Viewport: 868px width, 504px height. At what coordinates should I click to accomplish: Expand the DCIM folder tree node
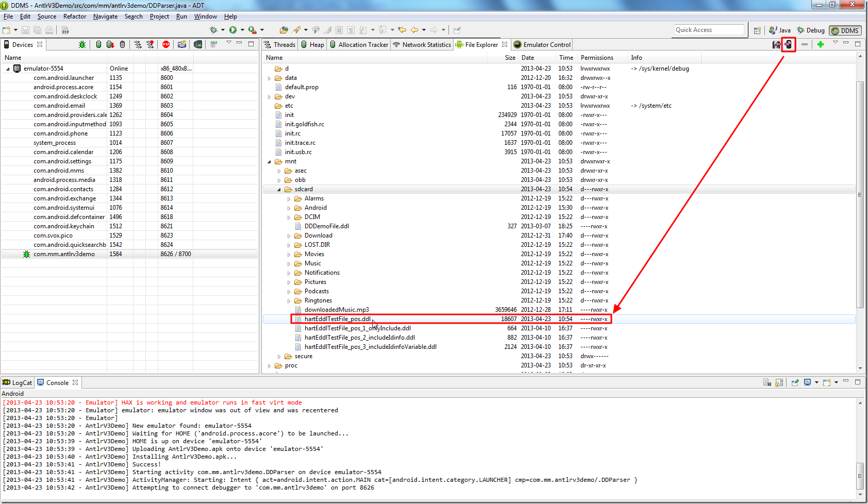pos(289,217)
